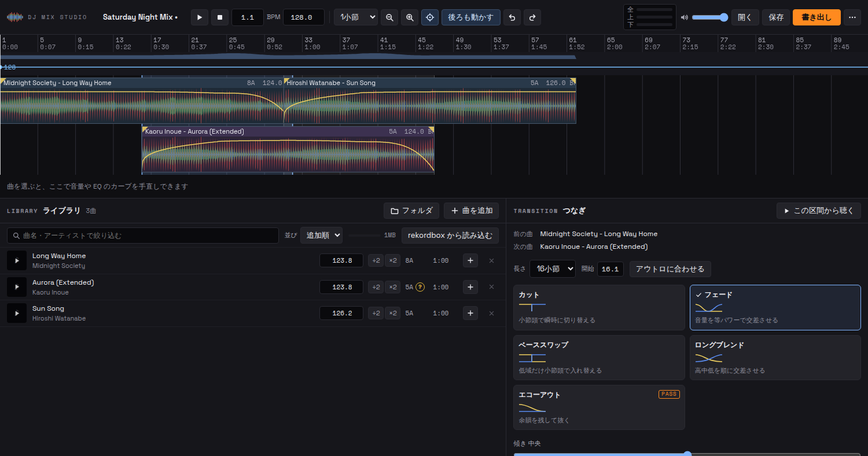Viewport: 868px width, 456px height.
Task: Mute audio via the speaker icon
Action: click(x=685, y=17)
